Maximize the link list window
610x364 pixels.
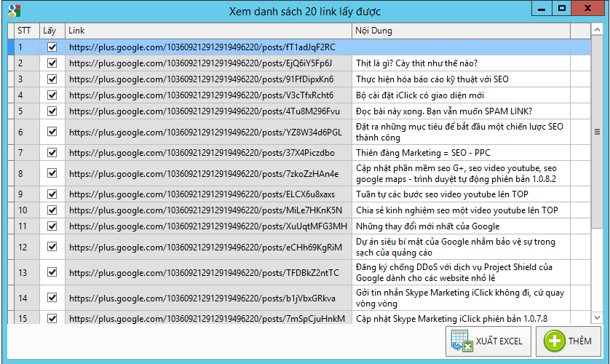tap(562, 8)
